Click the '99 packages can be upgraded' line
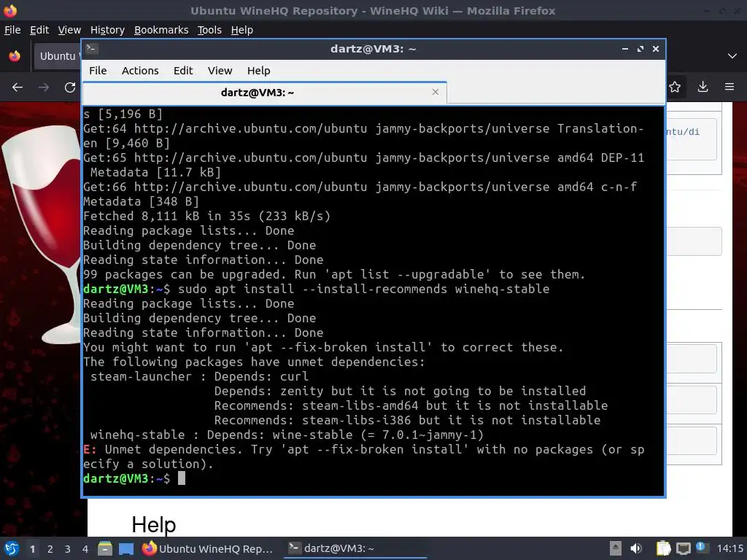The height and width of the screenshot is (560, 747). (x=334, y=274)
